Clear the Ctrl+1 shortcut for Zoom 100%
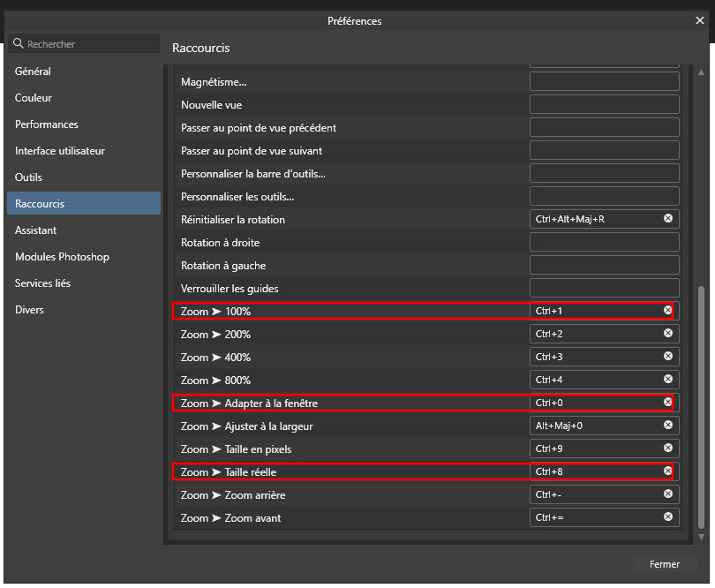 tap(667, 310)
